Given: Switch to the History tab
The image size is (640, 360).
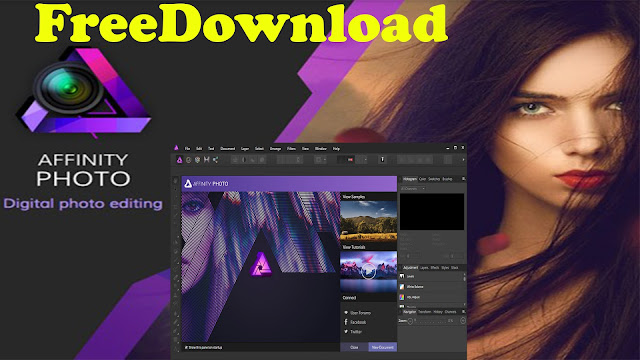Looking at the screenshot, I should pos(438,312).
